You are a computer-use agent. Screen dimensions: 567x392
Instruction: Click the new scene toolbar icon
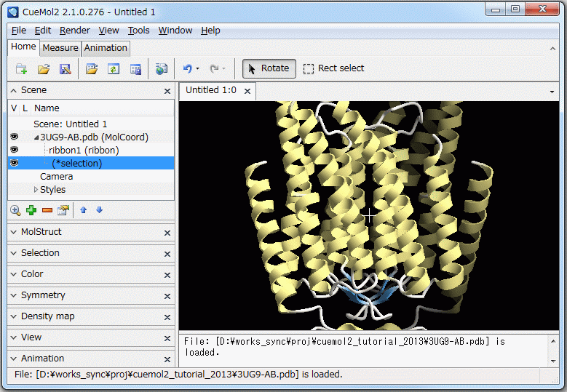[21, 68]
